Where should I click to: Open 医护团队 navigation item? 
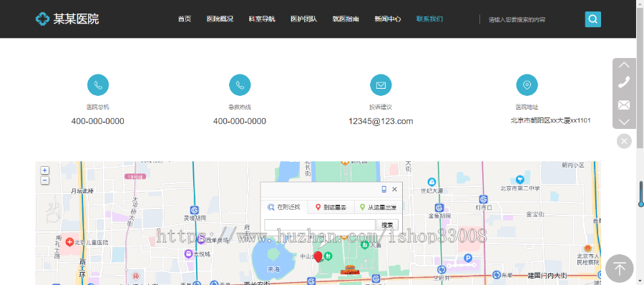click(x=303, y=19)
